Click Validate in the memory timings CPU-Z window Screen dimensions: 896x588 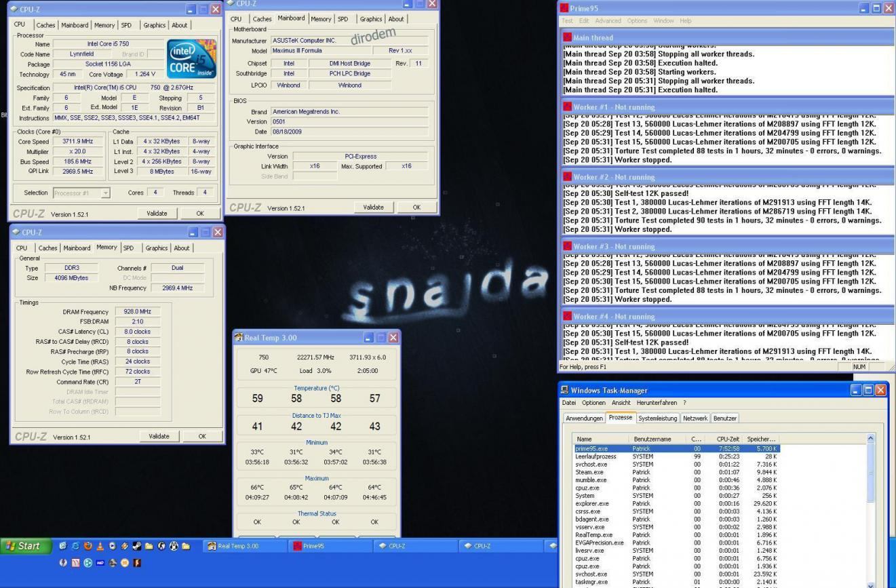point(159,436)
